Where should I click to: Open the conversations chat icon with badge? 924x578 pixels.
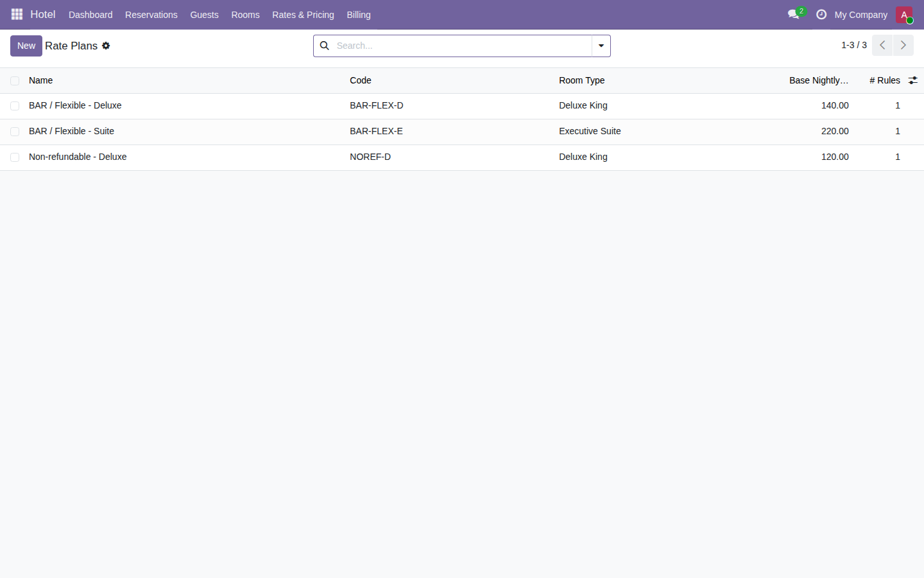796,14
